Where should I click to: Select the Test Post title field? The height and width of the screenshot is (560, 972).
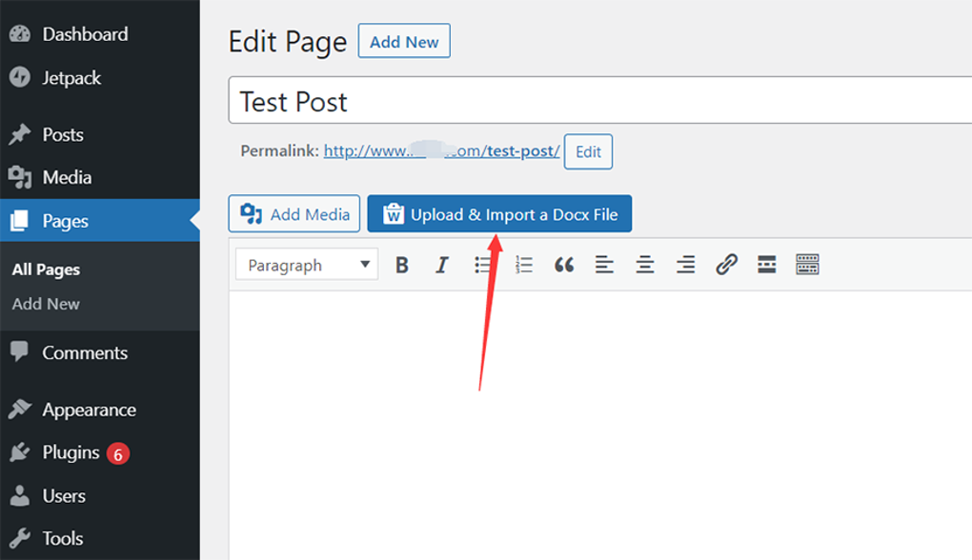pyautogui.click(x=476, y=101)
